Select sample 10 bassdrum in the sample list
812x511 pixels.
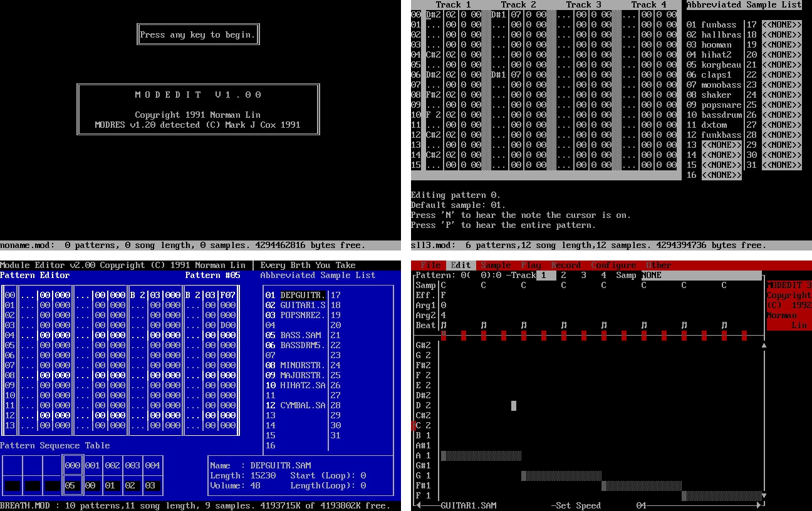click(714, 115)
